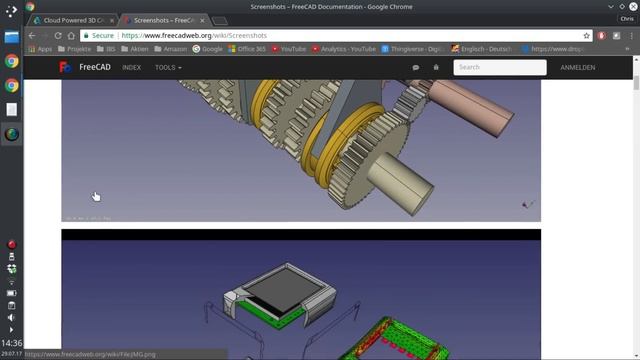Show hidden bookmarks via the overflow chevron
This screenshot has height=360, width=640.
627,49
